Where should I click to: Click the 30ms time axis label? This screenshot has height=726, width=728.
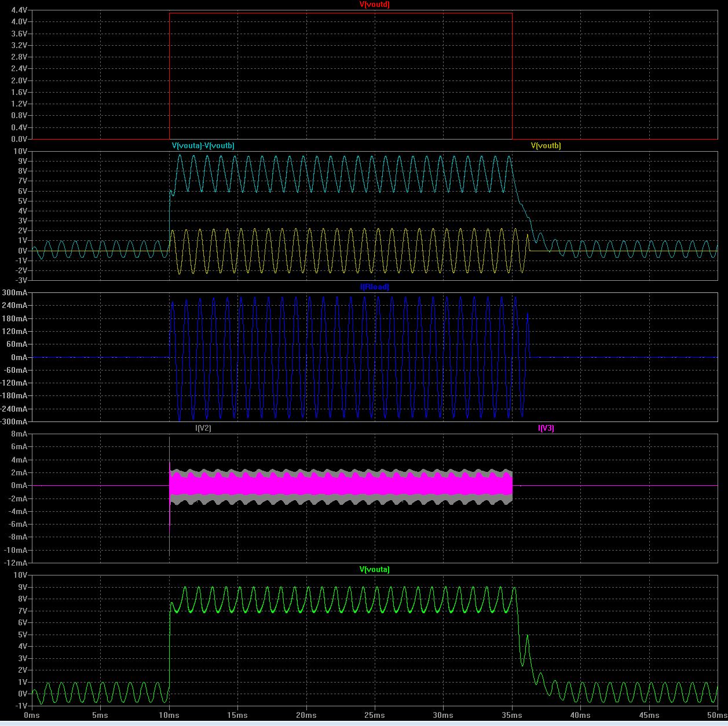click(x=443, y=716)
